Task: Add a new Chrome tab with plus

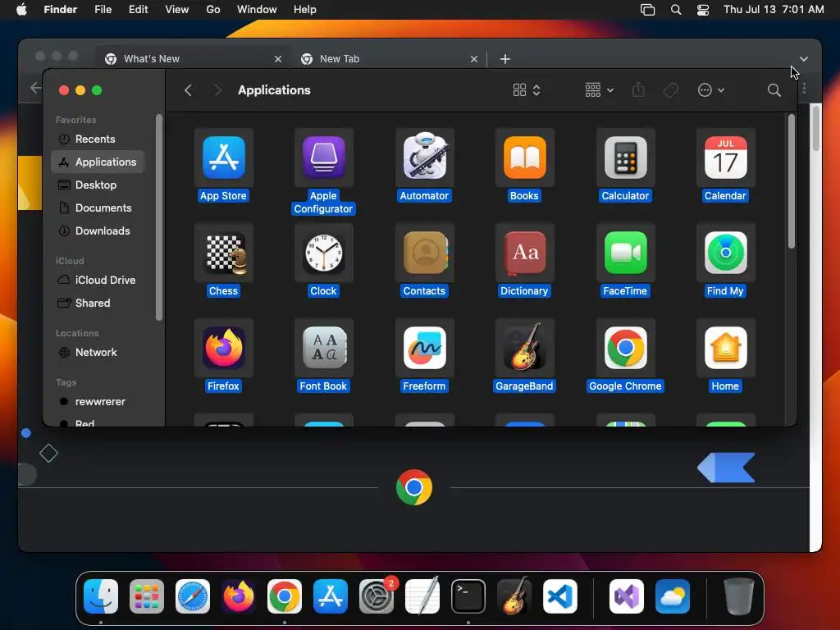Action: (505, 59)
